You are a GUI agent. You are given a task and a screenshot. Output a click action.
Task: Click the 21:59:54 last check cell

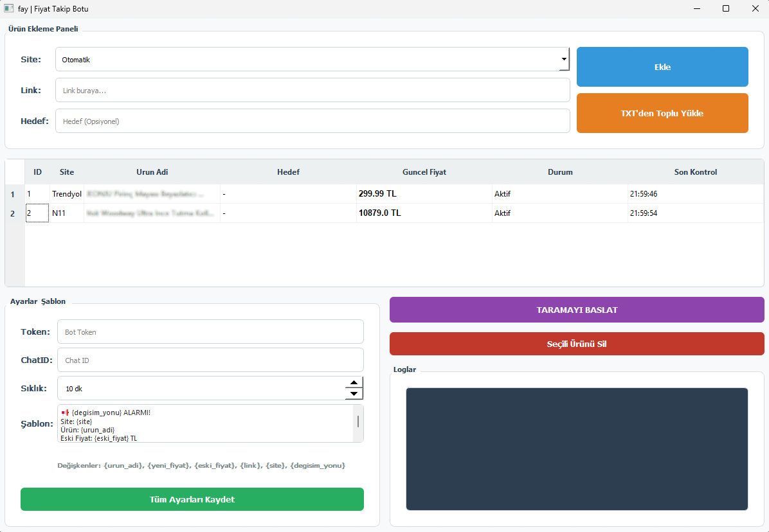pyautogui.click(x=696, y=213)
